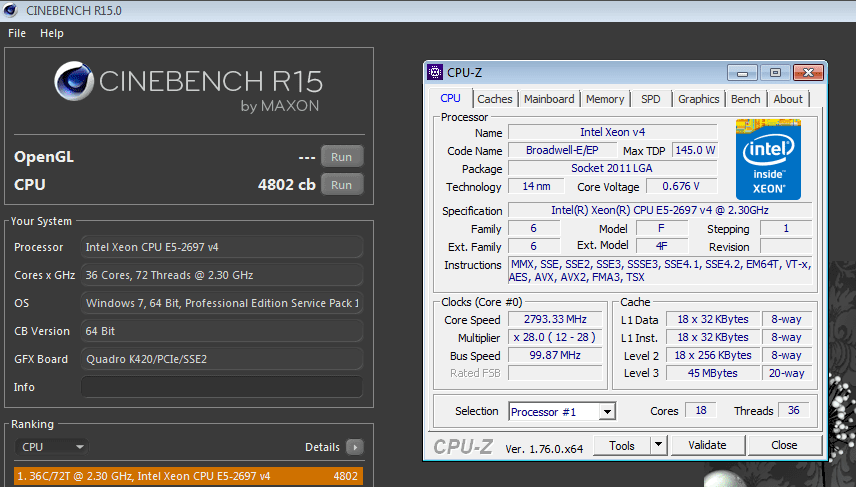Run the OpenGL benchmark
This screenshot has height=487, width=856.
point(342,157)
